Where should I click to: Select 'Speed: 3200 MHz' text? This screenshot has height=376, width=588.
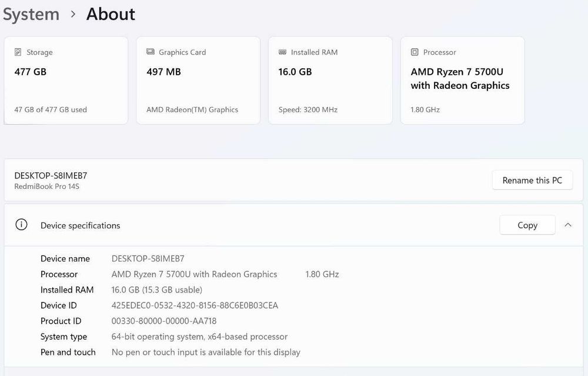tap(308, 109)
